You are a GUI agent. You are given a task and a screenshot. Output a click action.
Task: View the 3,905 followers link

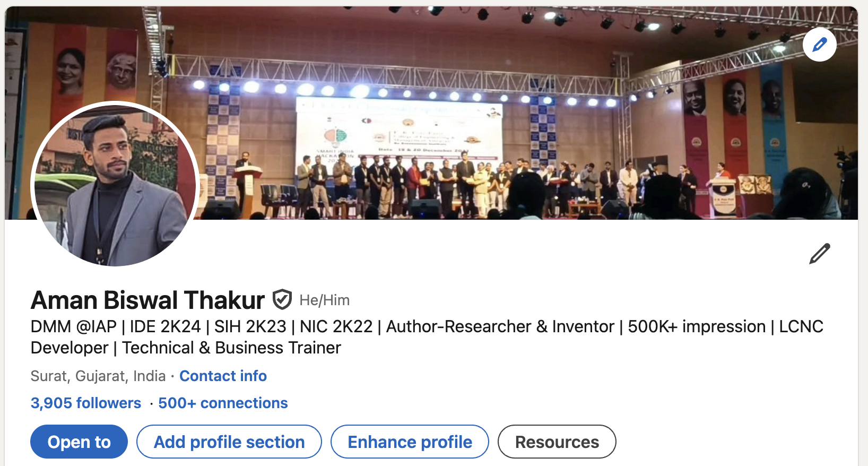(x=86, y=403)
